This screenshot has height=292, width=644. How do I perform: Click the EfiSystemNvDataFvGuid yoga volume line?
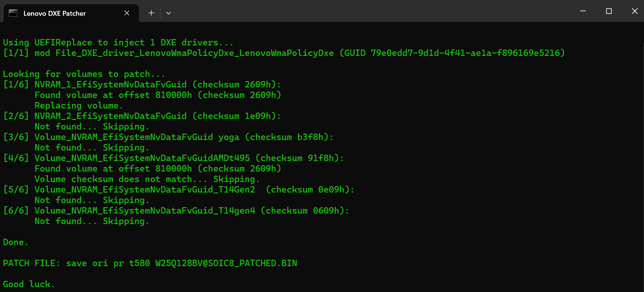(x=137, y=137)
